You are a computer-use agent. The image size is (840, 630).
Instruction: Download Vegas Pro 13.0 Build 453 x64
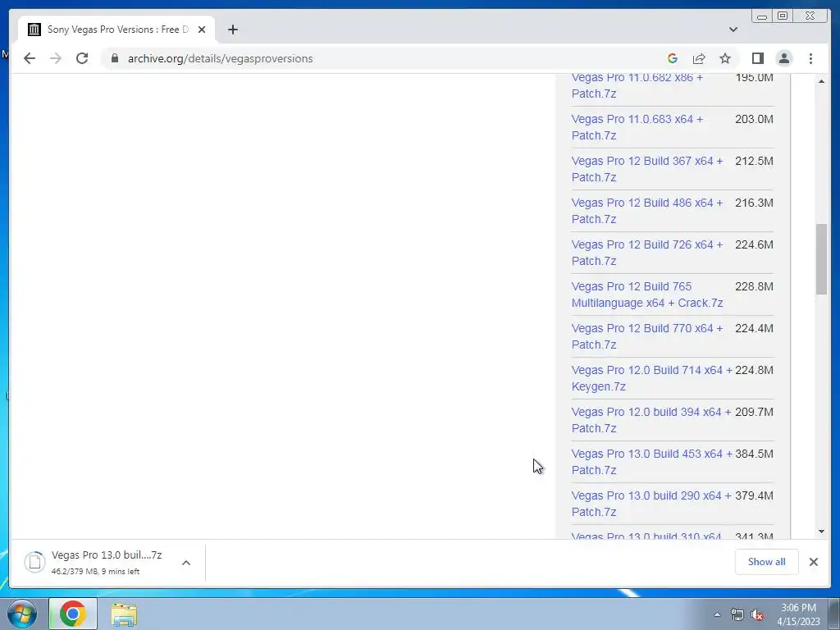[652, 461]
